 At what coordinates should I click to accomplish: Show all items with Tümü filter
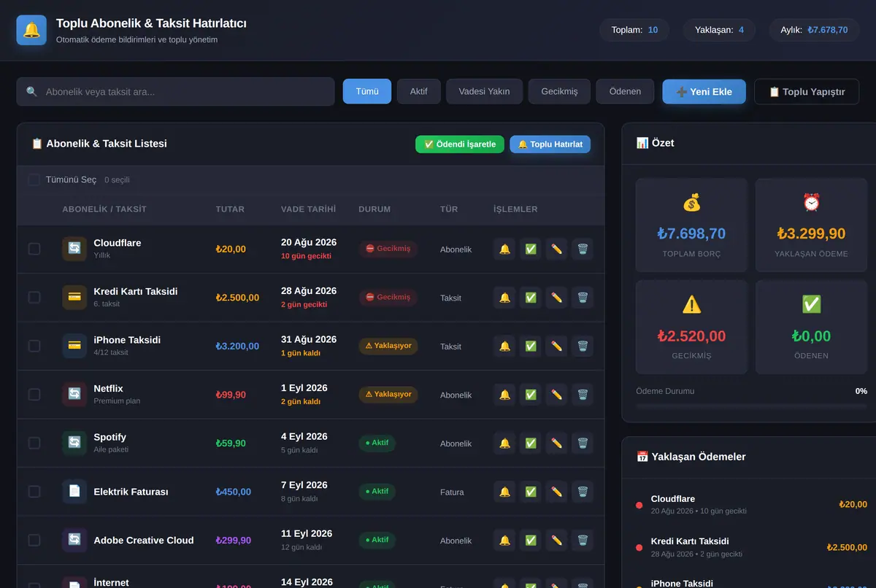pos(367,91)
